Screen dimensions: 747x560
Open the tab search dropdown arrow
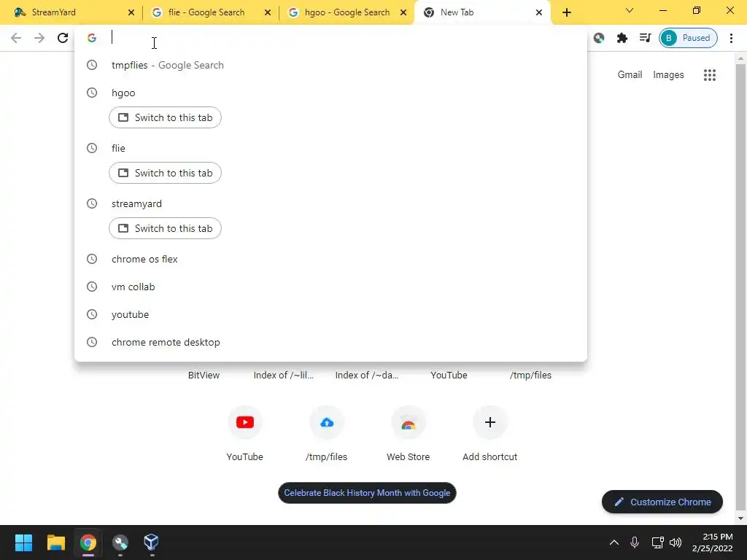[630, 10]
